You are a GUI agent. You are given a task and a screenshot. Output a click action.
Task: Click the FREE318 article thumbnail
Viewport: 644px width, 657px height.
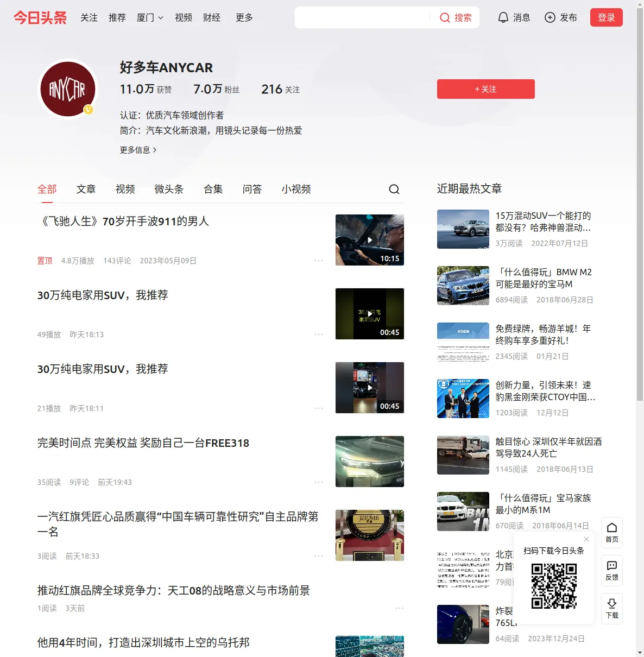(370, 462)
